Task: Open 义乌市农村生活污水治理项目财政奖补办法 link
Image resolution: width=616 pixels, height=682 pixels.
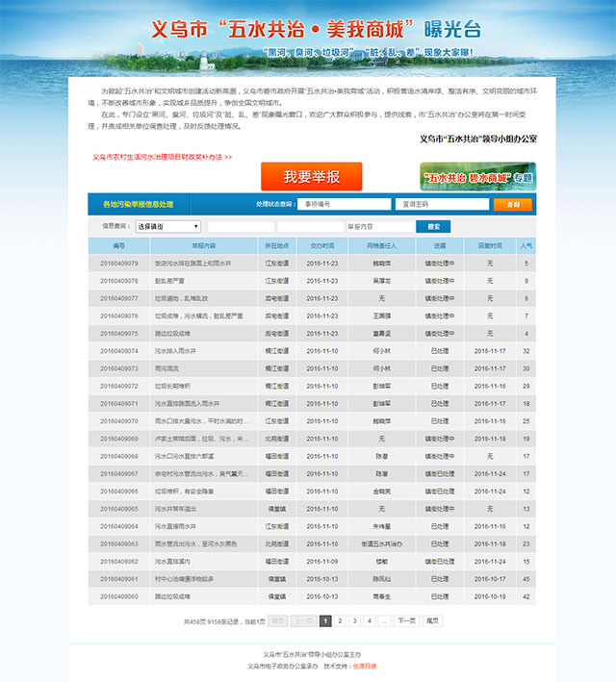Action: 162,156
